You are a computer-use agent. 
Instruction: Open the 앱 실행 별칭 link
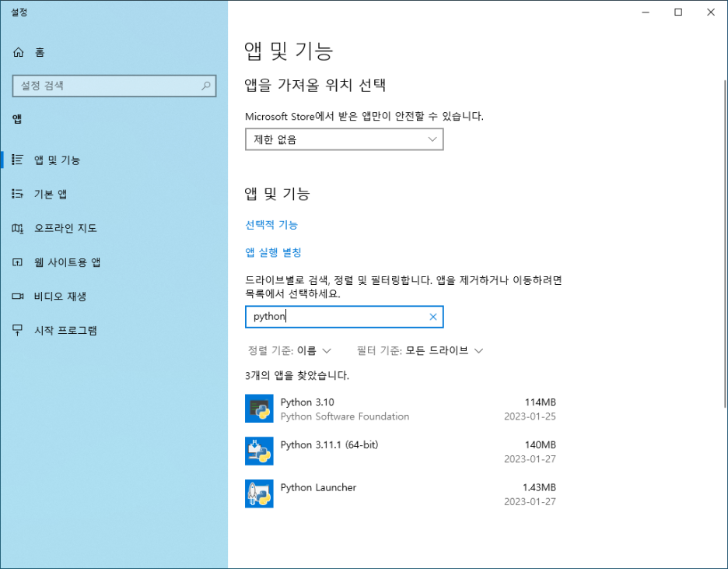pos(274,252)
